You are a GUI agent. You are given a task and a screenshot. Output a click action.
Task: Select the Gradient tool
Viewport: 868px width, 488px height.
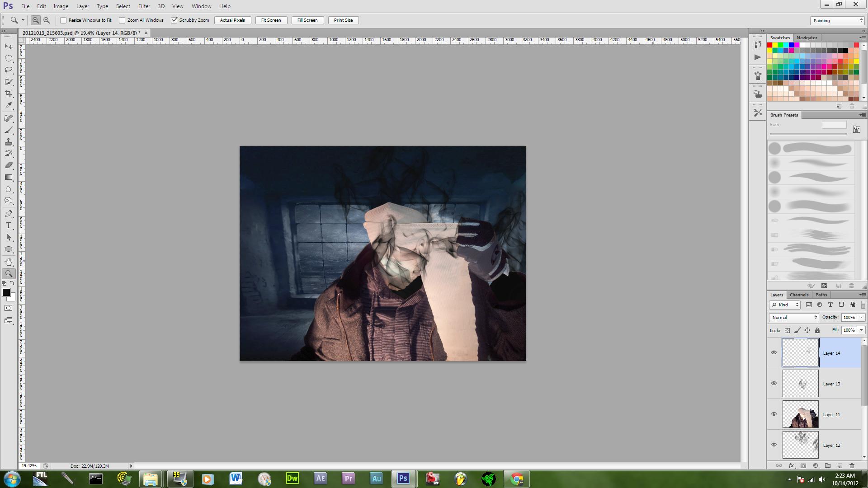pyautogui.click(x=9, y=177)
